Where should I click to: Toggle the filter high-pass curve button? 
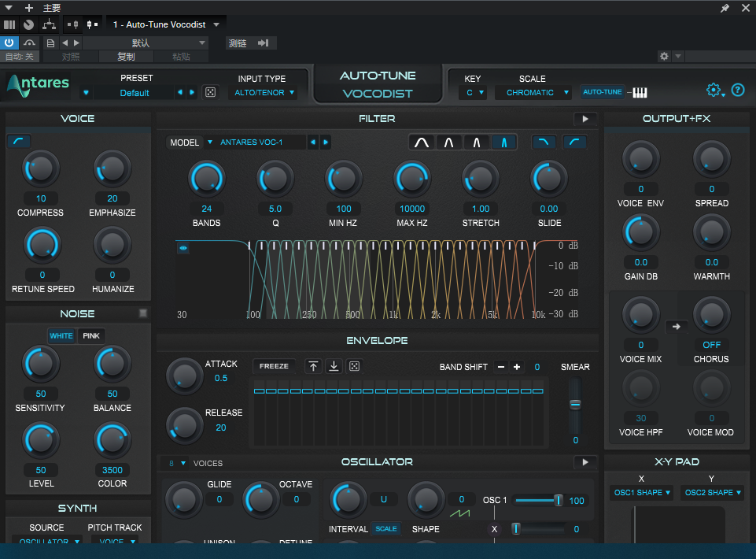(x=574, y=143)
